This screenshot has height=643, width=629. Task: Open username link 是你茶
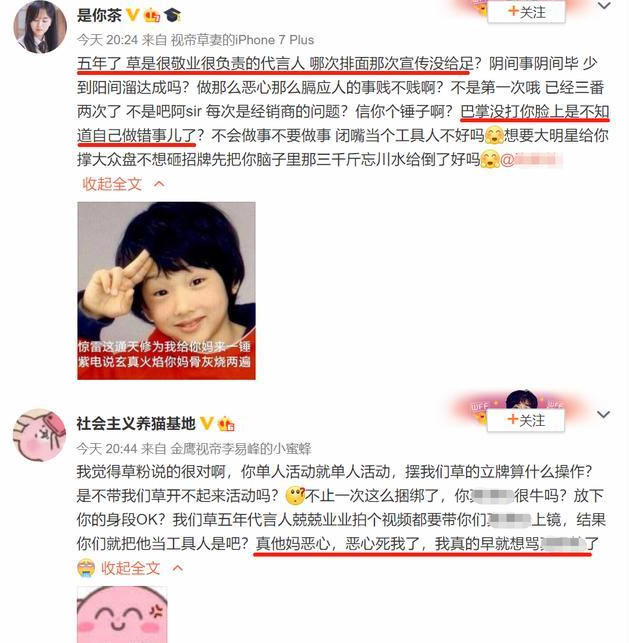click(99, 16)
